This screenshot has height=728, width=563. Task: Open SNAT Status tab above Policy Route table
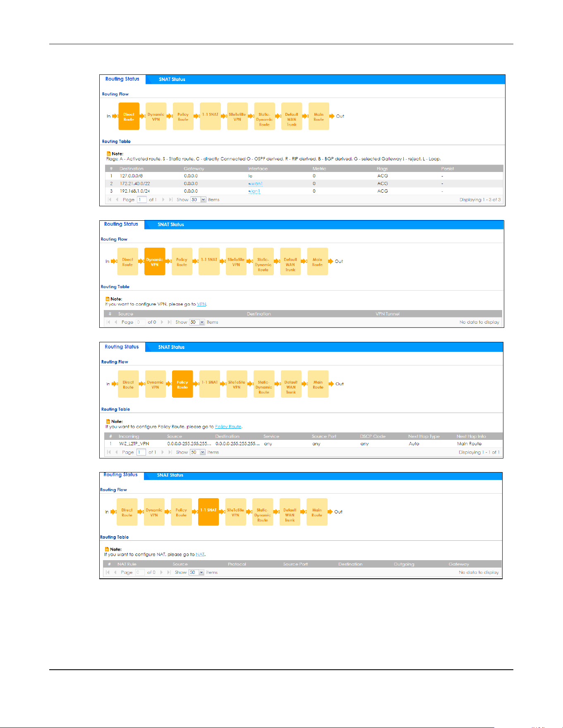(x=171, y=347)
